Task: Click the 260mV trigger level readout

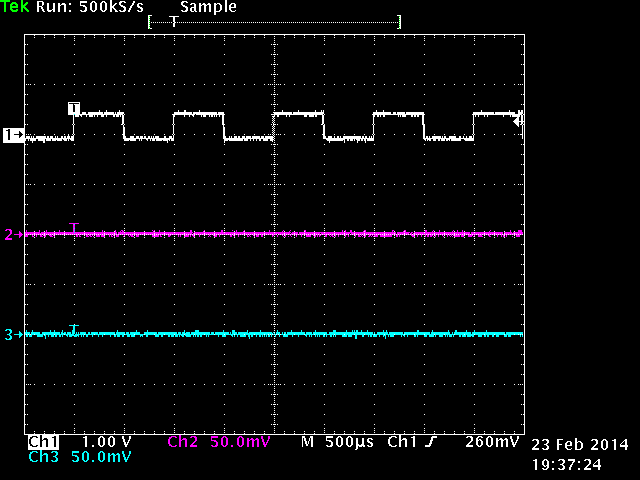Action: coord(492,442)
